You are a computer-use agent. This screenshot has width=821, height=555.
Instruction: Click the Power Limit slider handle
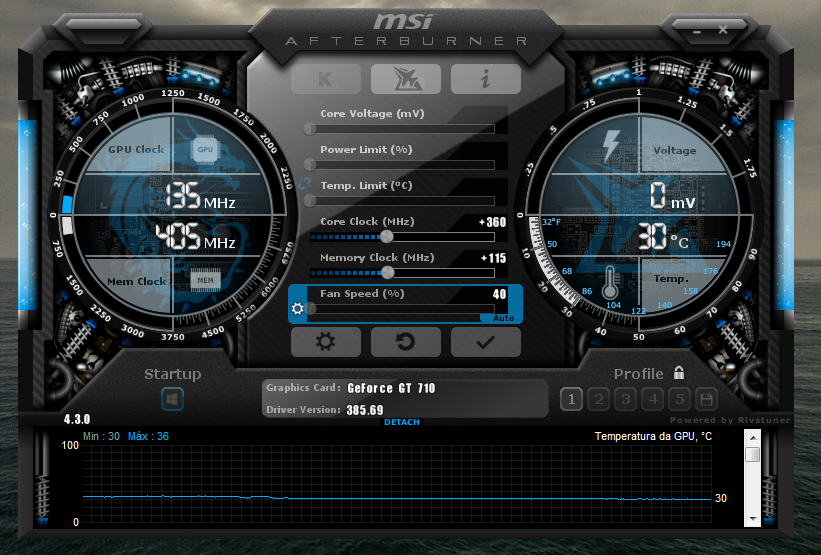[x=310, y=164]
